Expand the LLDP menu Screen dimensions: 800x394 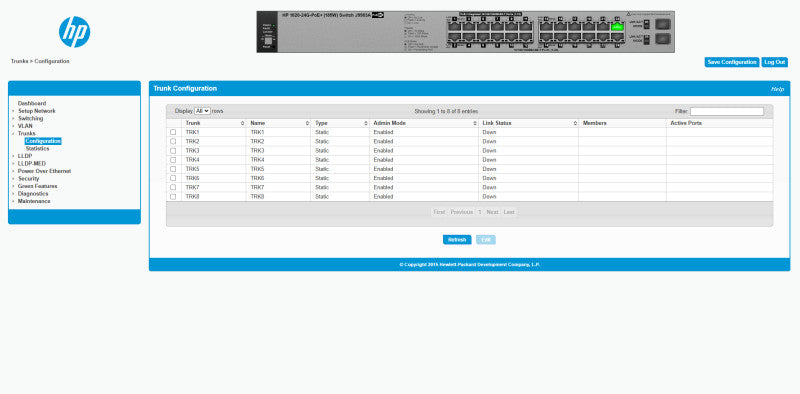tap(25, 156)
